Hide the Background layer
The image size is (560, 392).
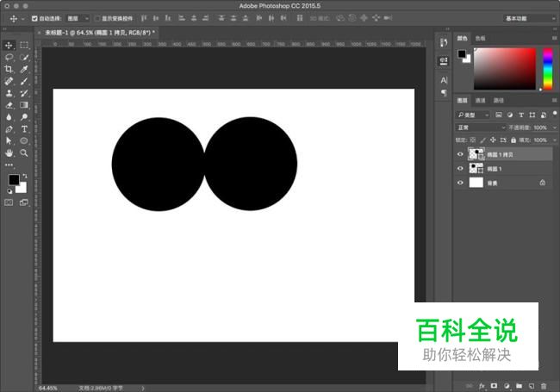click(460, 183)
